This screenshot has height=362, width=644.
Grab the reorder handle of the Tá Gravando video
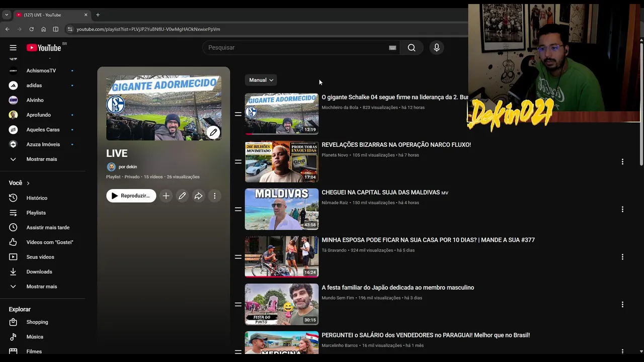coord(238,256)
